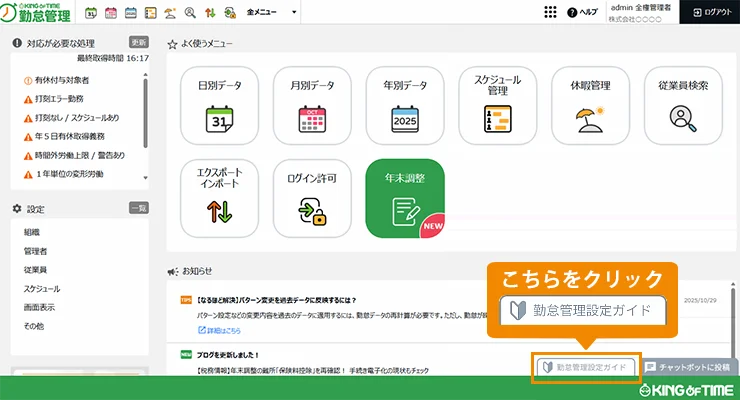Screen dimensions: 740x400
Task: Open the 従業員検索 tile
Action: 683,105
